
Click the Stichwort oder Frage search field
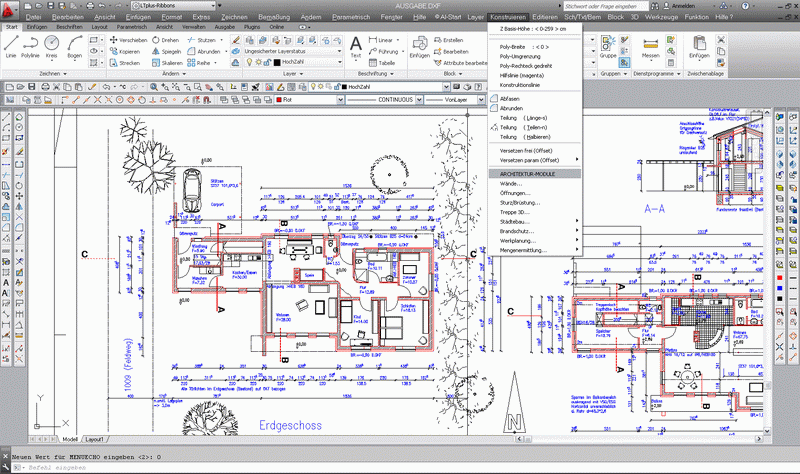(x=605, y=6)
